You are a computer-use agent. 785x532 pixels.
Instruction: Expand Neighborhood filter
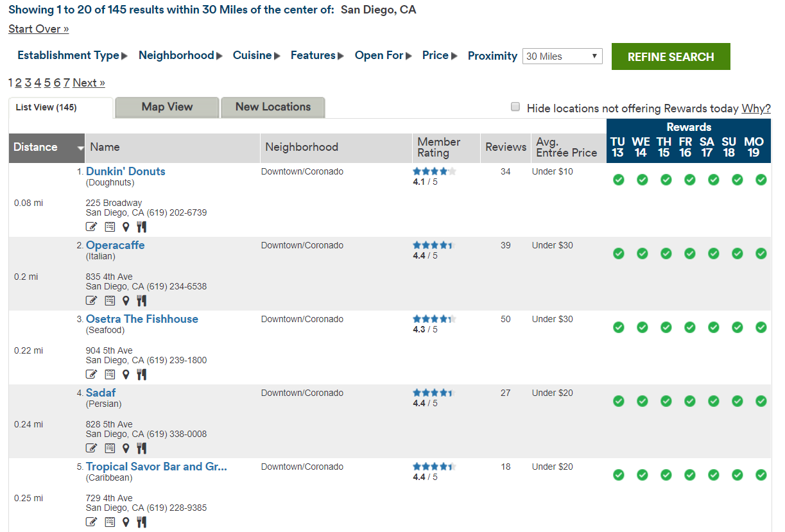[180, 55]
